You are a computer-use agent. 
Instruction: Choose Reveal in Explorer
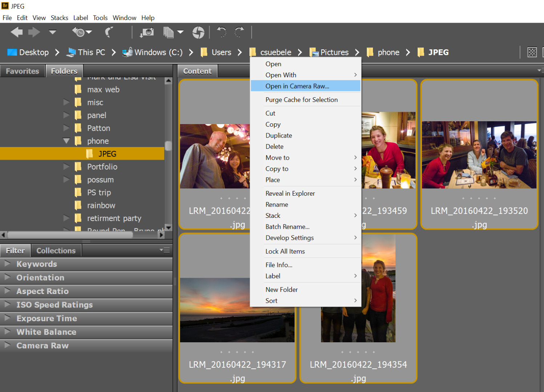coord(305,193)
